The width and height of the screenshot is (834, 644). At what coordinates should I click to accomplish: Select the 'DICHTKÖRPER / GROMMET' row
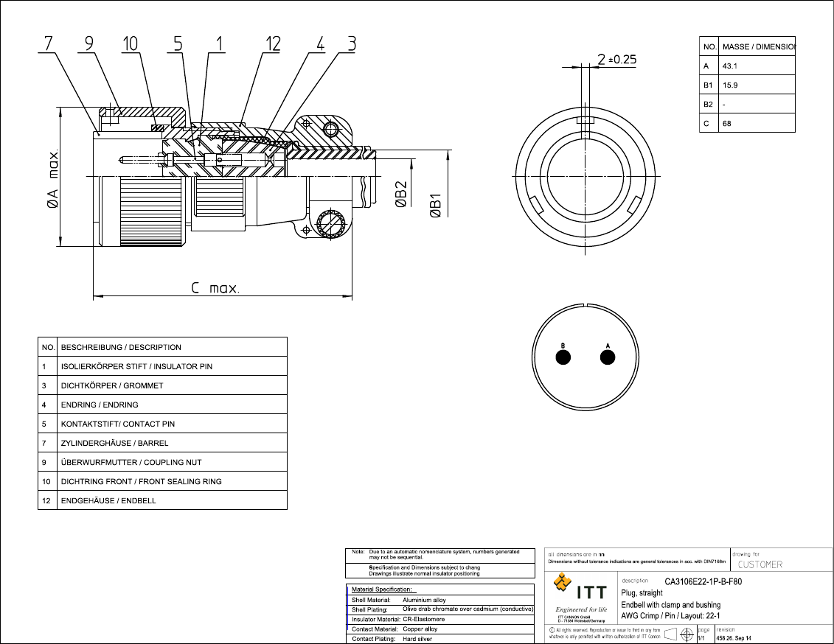coord(162,385)
